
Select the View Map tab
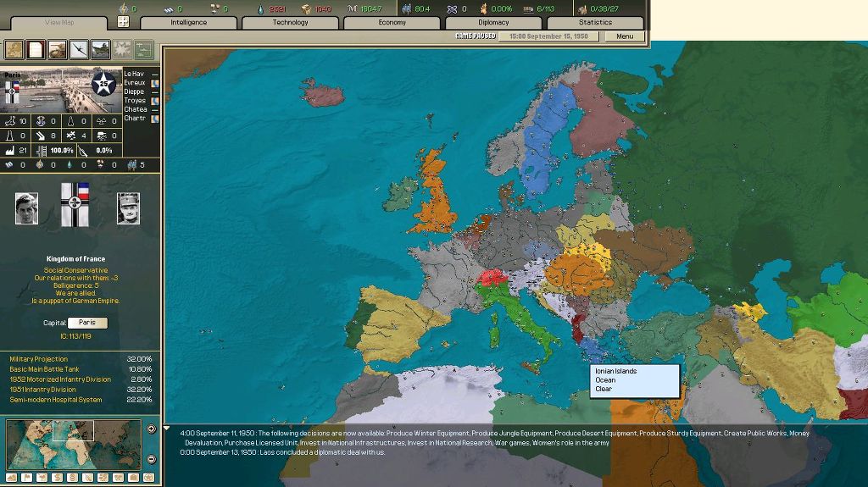(x=59, y=23)
